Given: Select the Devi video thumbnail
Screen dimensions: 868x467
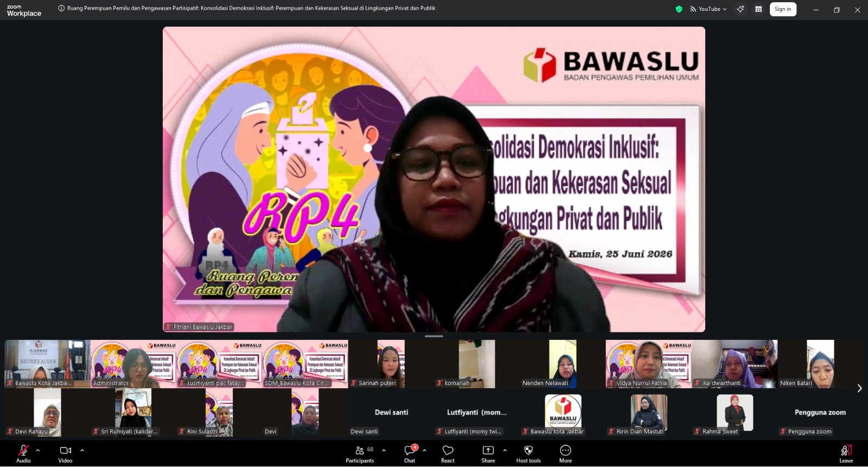Looking at the screenshot, I should point(305,413).
